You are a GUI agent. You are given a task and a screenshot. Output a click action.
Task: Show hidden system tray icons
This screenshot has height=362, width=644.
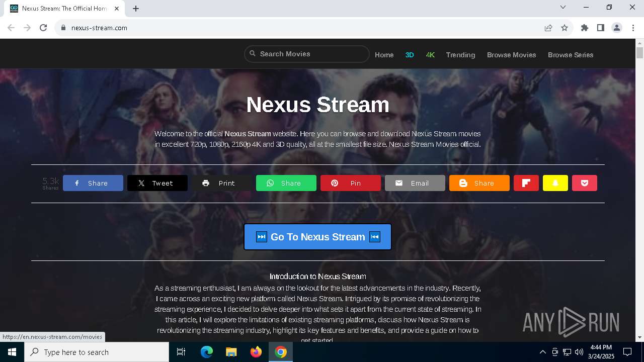(x=542, y=352)
